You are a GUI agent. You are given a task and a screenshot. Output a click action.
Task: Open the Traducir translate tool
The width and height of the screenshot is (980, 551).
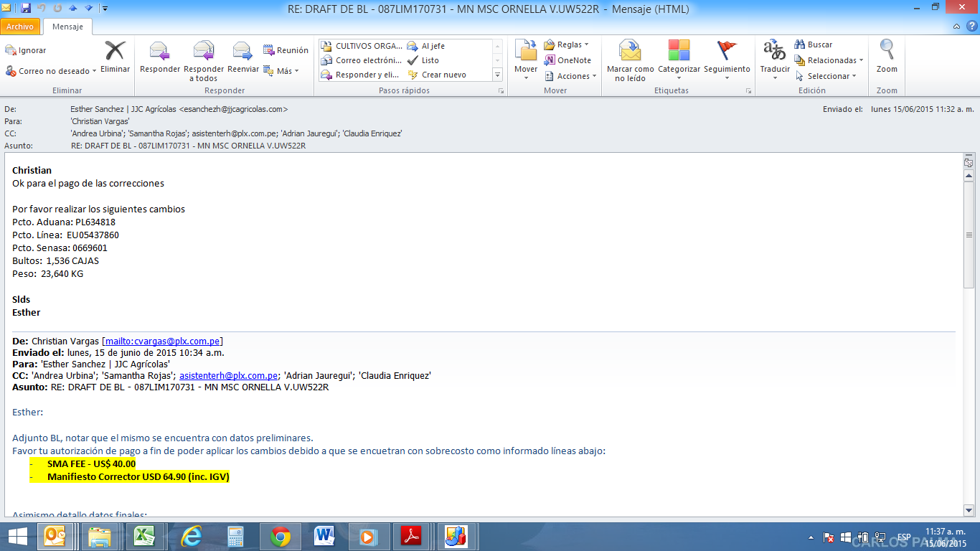[x=774, y=52]
